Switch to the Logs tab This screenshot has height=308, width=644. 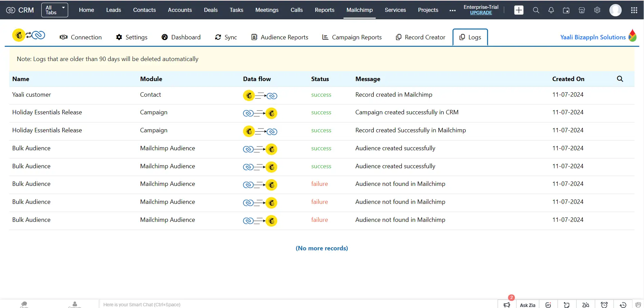(x=470, y=37)
